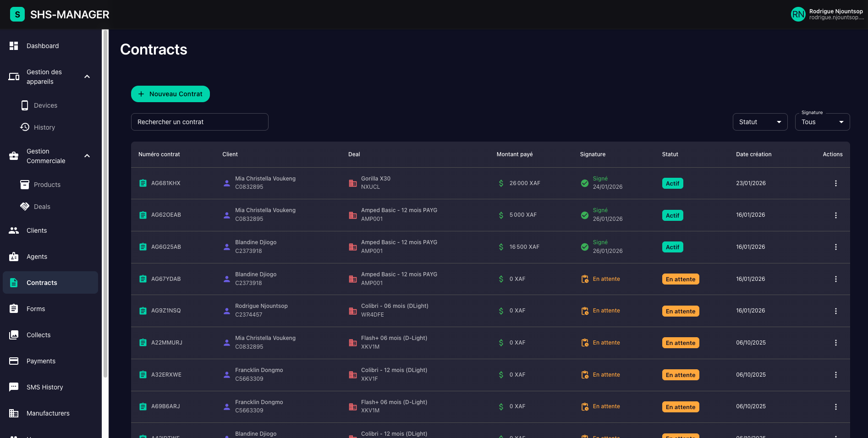Click client person icon for Rodrigue Njountsop

(227, 311)
